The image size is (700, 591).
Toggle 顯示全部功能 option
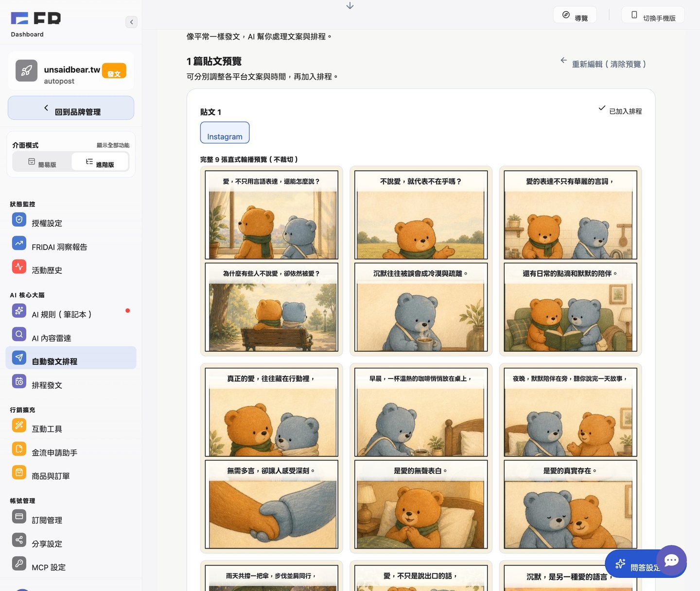click(113, 145)
